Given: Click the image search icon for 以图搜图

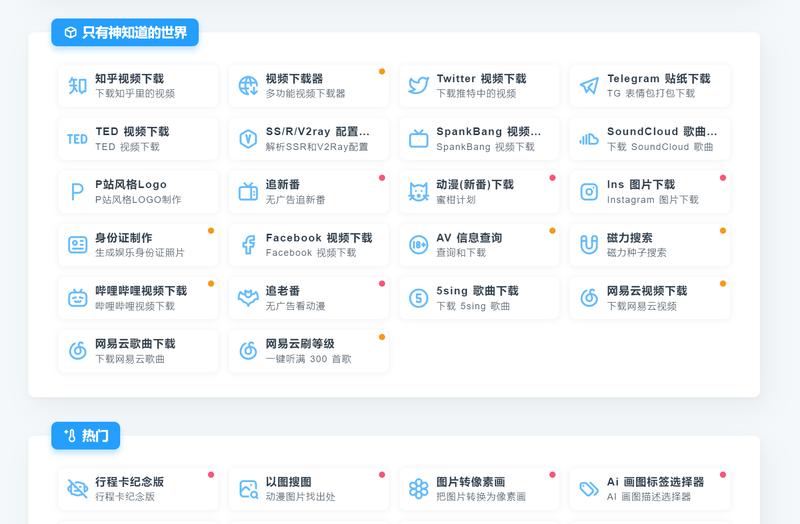Looking at the screenshot, I should pyautogui.click(x=248, y=489).
